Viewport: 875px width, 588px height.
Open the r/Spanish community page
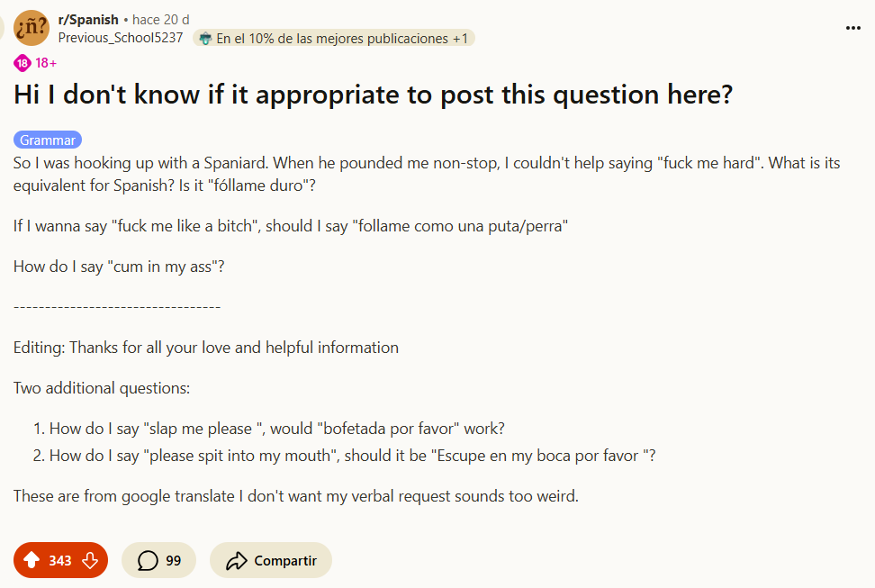click(x=90, y=19)
